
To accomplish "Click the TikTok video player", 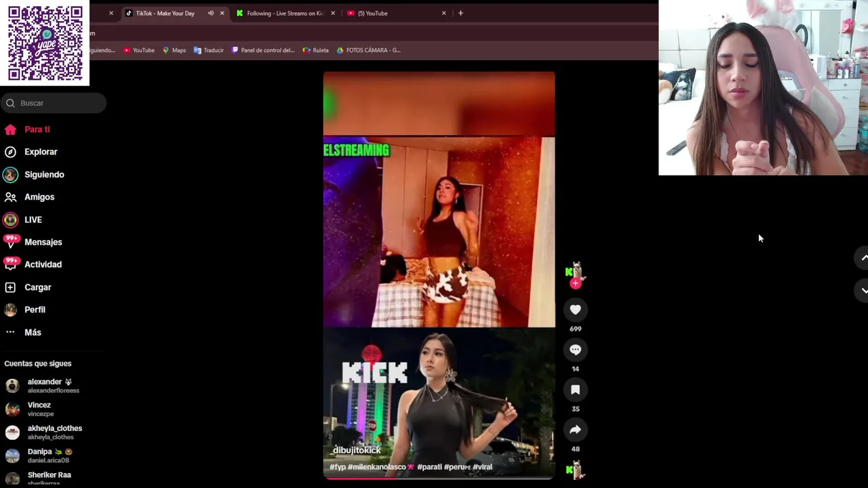I will pos(439,275).
